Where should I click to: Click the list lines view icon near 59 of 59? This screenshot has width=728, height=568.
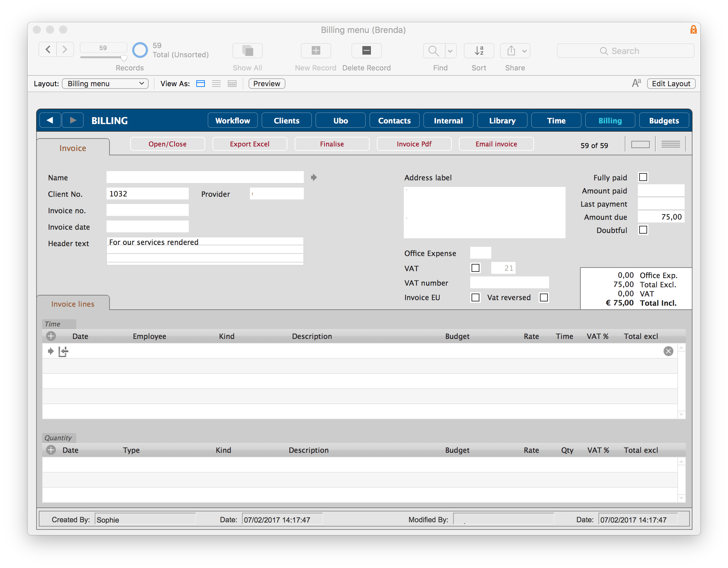tap(670, 144)
